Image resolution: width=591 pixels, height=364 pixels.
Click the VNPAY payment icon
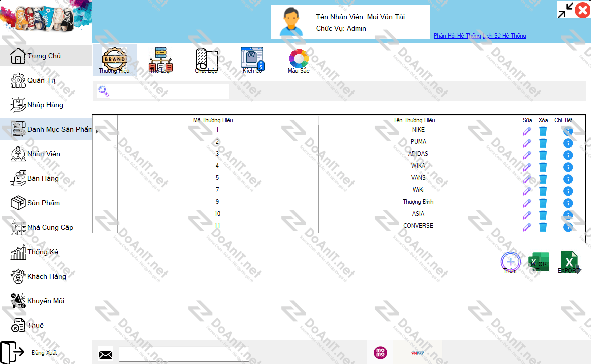(418, 352)
